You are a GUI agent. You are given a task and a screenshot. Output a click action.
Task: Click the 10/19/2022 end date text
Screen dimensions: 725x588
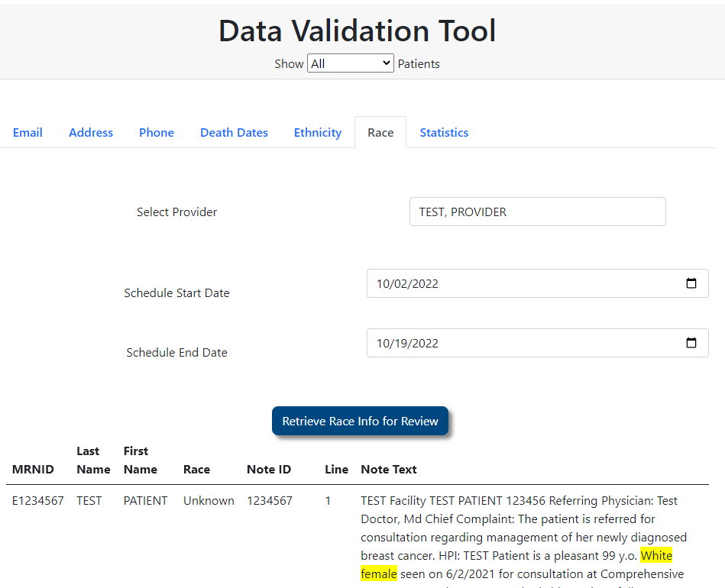click(407, 343)
